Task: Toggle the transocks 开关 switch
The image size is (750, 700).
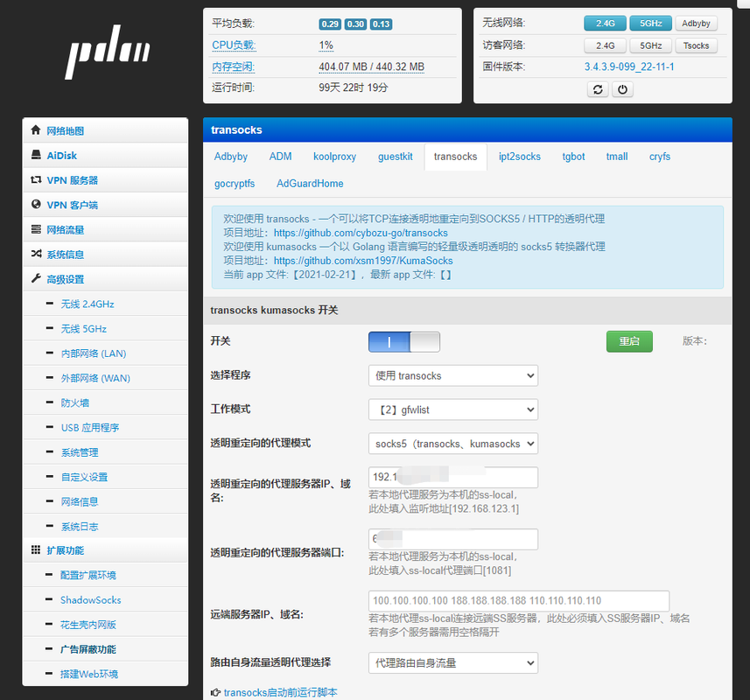Action: [404, 342]
